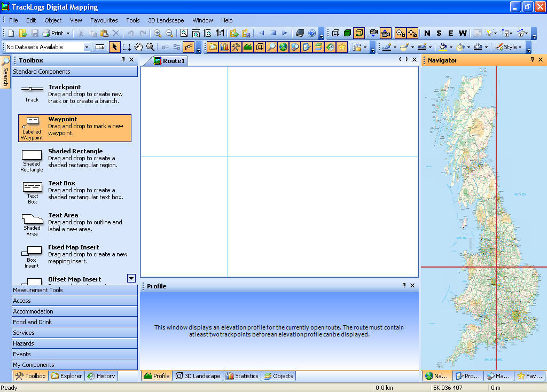The width and height of the screenshot is (547, 392).
Task: Click the New document icon
Action: (x=11, y=33)
